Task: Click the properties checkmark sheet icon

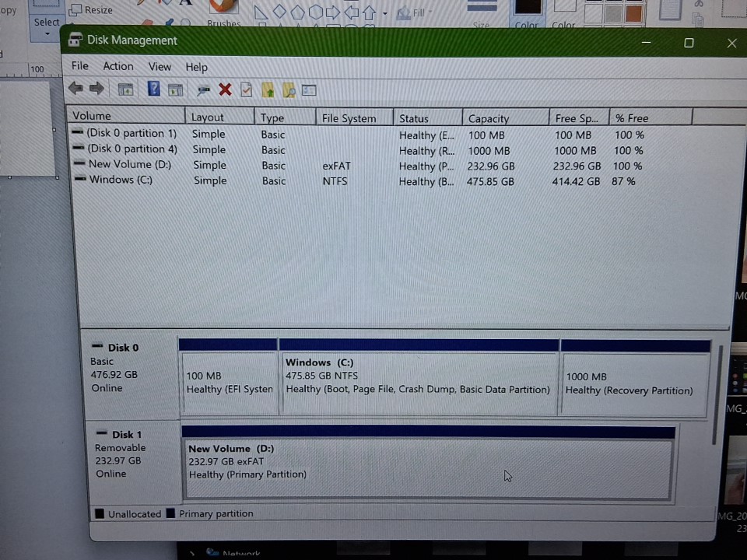Action: (247, 89)
